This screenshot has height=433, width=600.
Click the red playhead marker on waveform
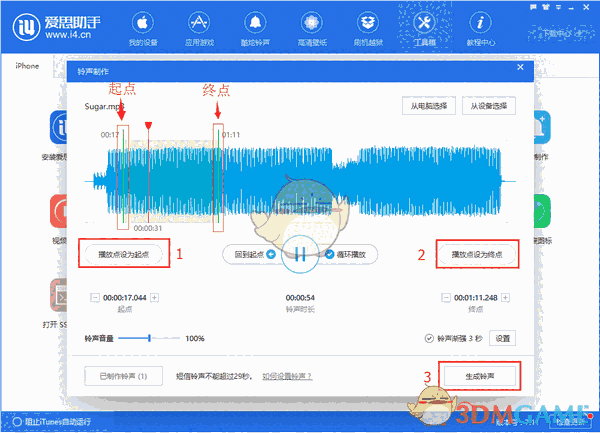point(148,126)
